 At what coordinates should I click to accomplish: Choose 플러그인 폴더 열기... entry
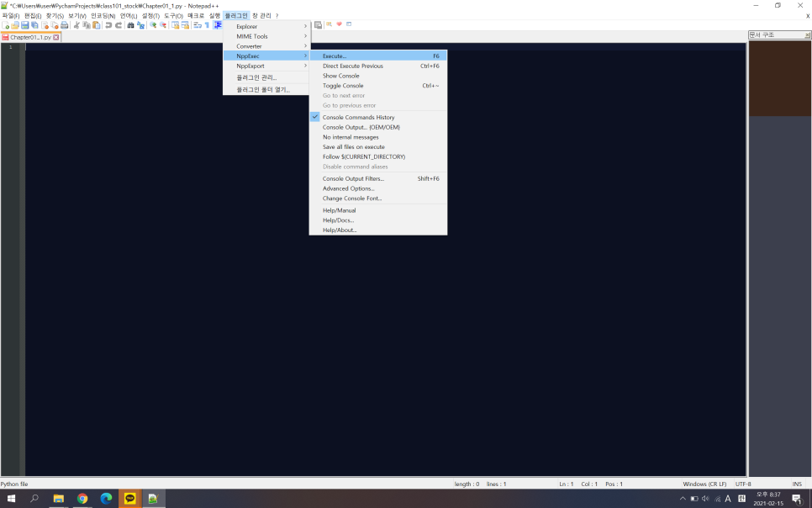pyautogui.click(x=266, y=90)
